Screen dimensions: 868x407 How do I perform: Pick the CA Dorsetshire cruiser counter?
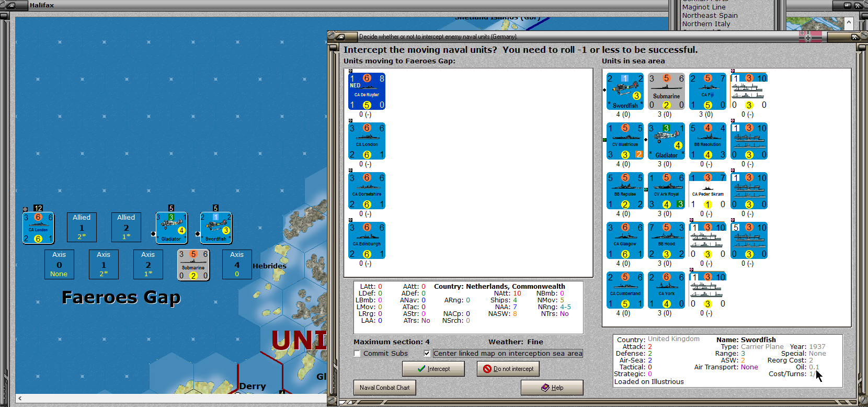click(367, 191)
